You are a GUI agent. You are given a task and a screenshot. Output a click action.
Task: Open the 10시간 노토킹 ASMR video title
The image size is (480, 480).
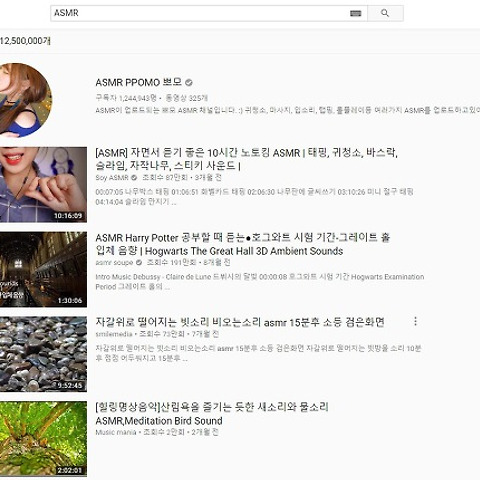click(x=247, y=159)
